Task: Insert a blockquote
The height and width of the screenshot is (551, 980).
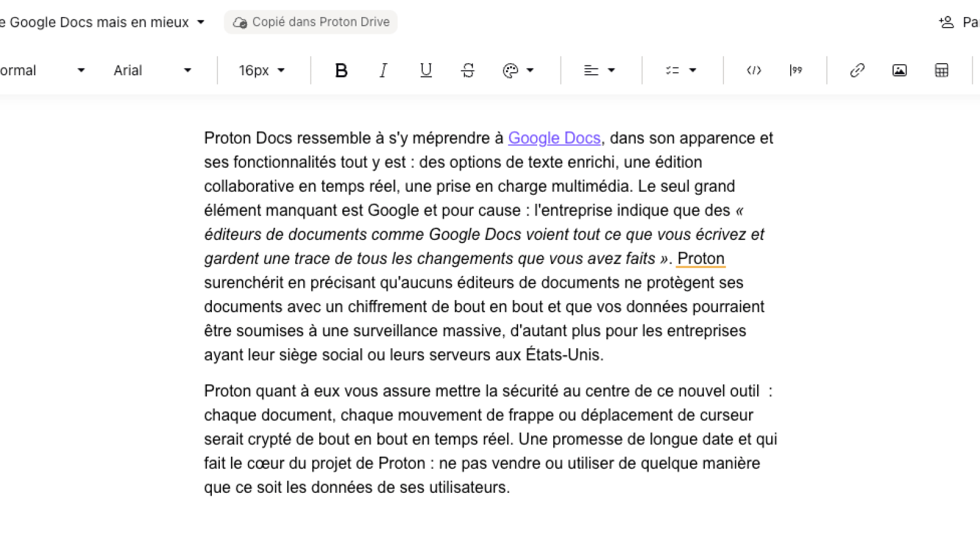Action: click(x=796, y=70)
